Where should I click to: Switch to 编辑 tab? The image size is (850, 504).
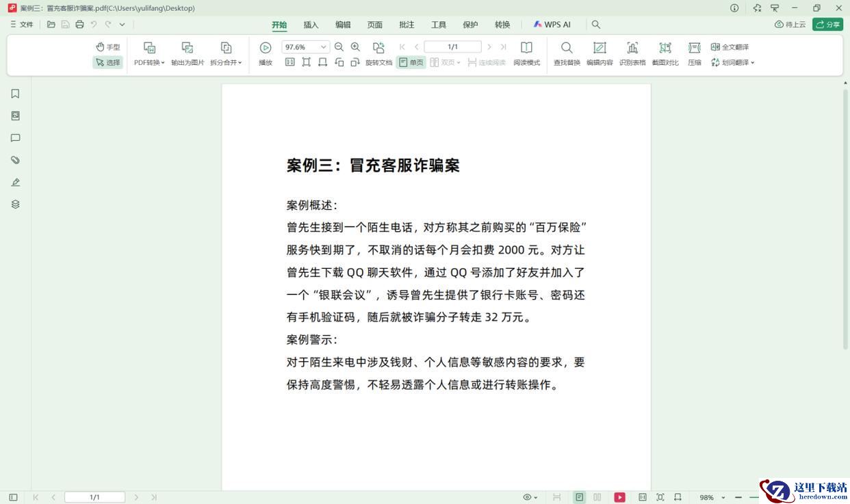(x=343, y=25)
